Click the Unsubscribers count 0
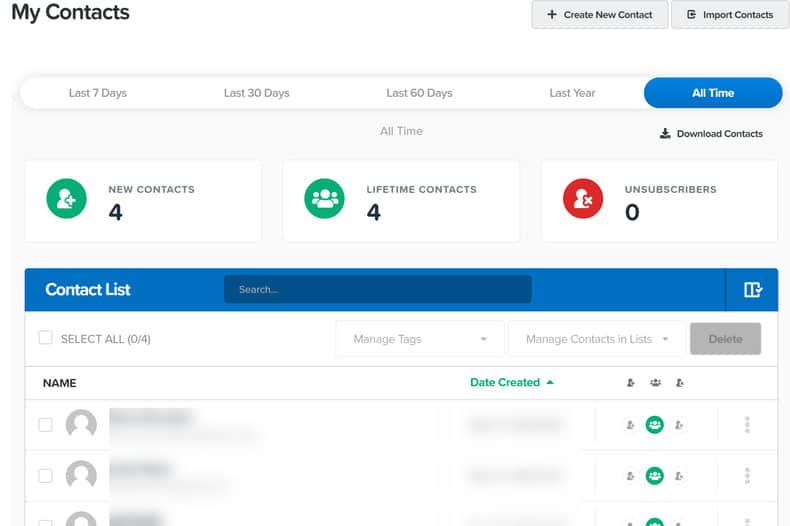The image size is (790, 526). (632, 212)
